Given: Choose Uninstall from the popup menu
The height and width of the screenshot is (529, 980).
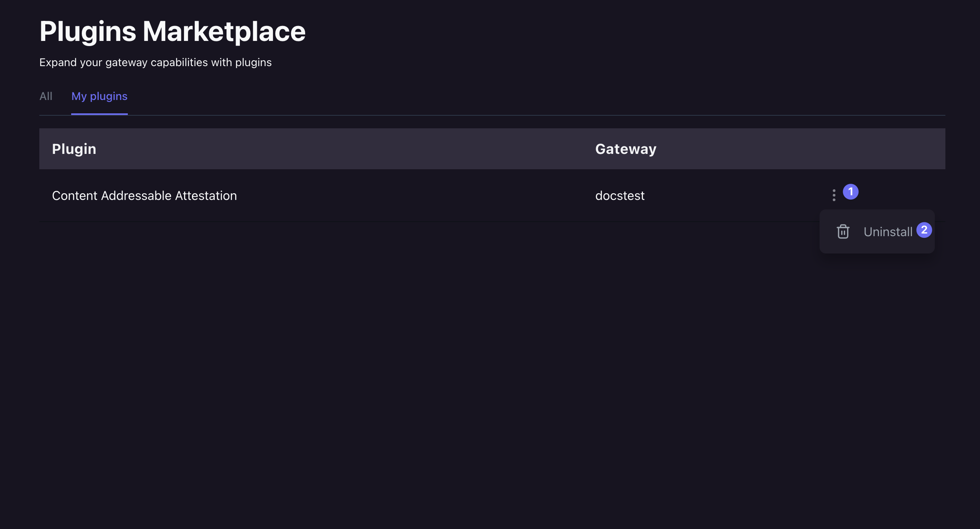Looking at the screenshot, I should (x=888, y=232).
